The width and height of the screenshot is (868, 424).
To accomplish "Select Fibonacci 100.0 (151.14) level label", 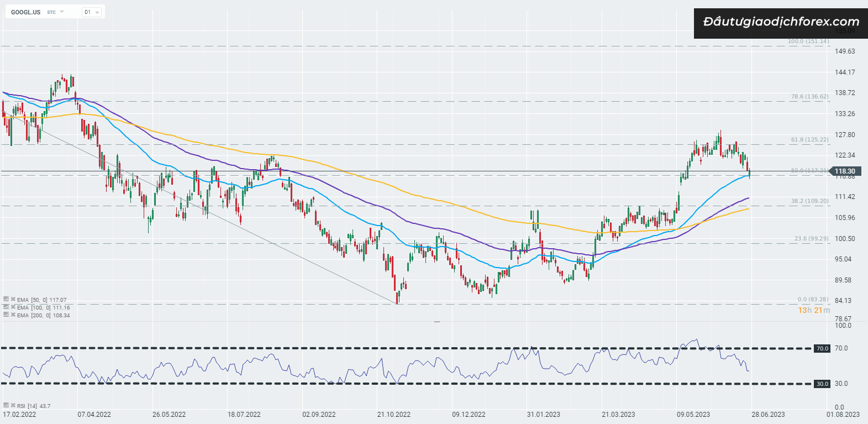I will click(808, 41).
